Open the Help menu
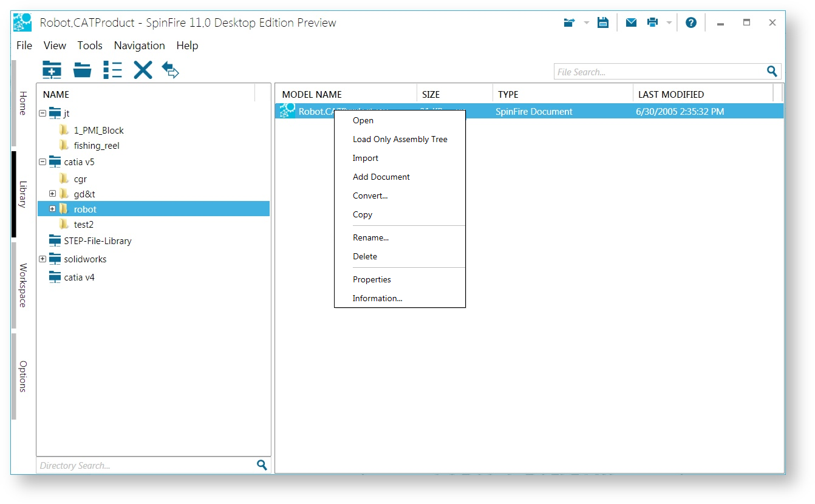Screen dimensions: 815x504 pos(187,46)
